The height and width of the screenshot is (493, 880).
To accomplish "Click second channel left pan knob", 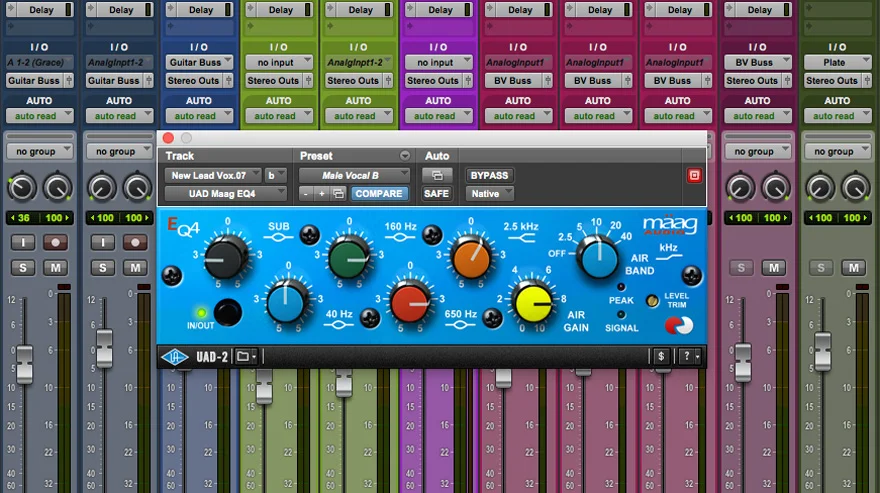I will [101, 188].
